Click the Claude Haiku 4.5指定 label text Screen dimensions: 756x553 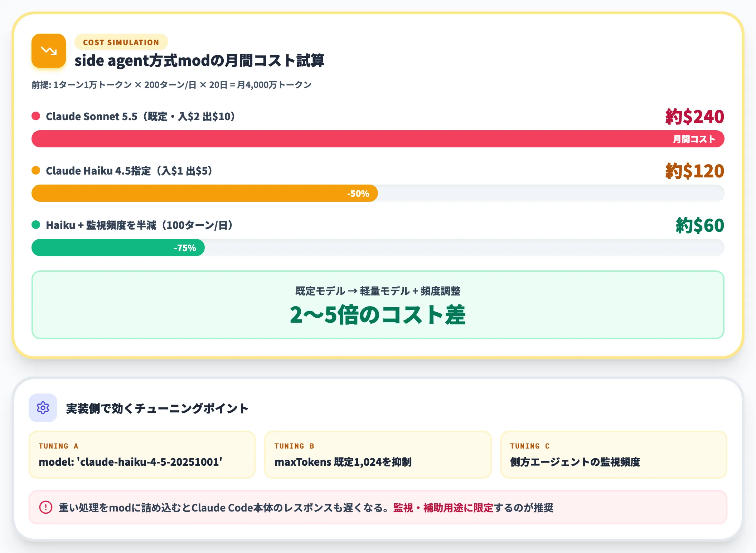[129, 171]
